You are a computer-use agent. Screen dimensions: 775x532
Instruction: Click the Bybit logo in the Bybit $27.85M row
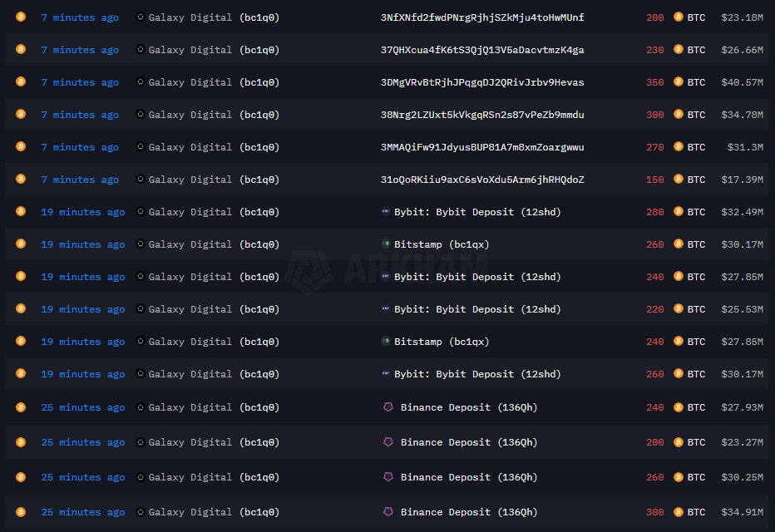pyautogui.click(x=386, y=276)
